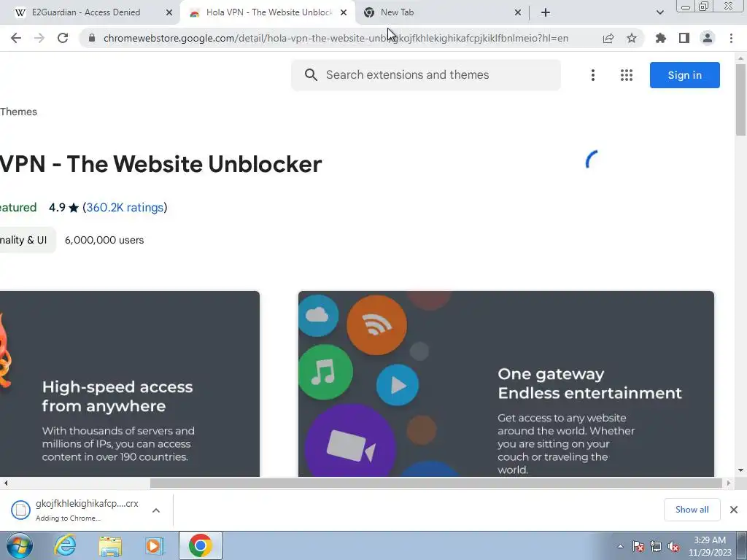Click the scroll right arrow
This screenshot has height=560, width=747.
click(x=729, y=483)
